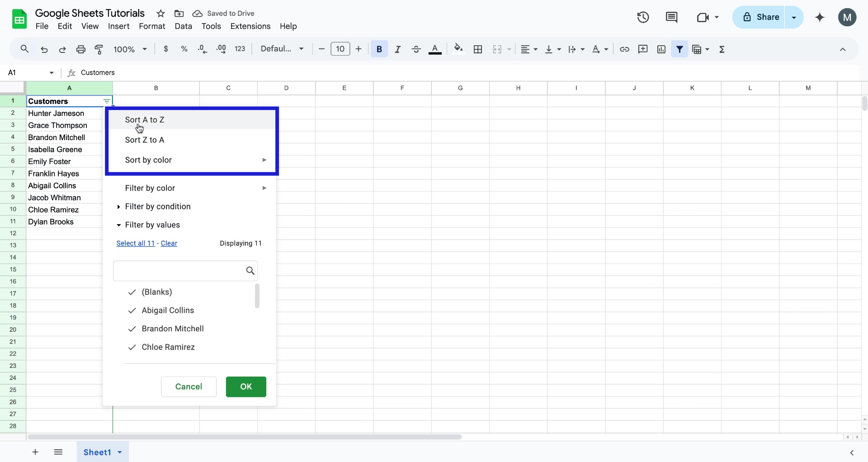Screen dimensions: 868x462
Task: Insert a comment using the toolbar icon
Action: [x=643, y=49]
